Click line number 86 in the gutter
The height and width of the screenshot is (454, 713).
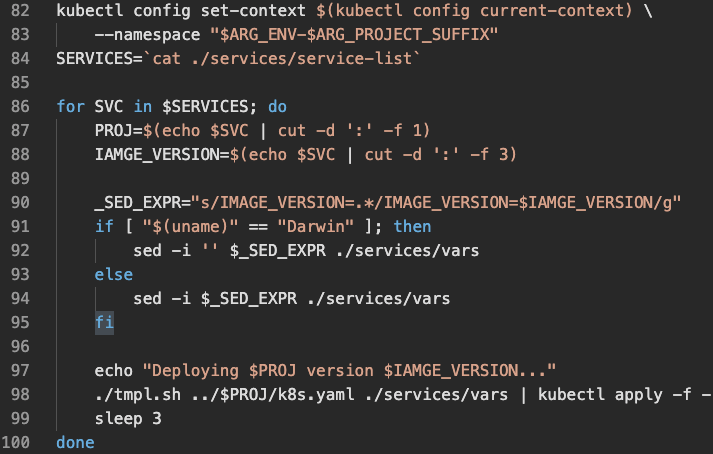[20, 106]
